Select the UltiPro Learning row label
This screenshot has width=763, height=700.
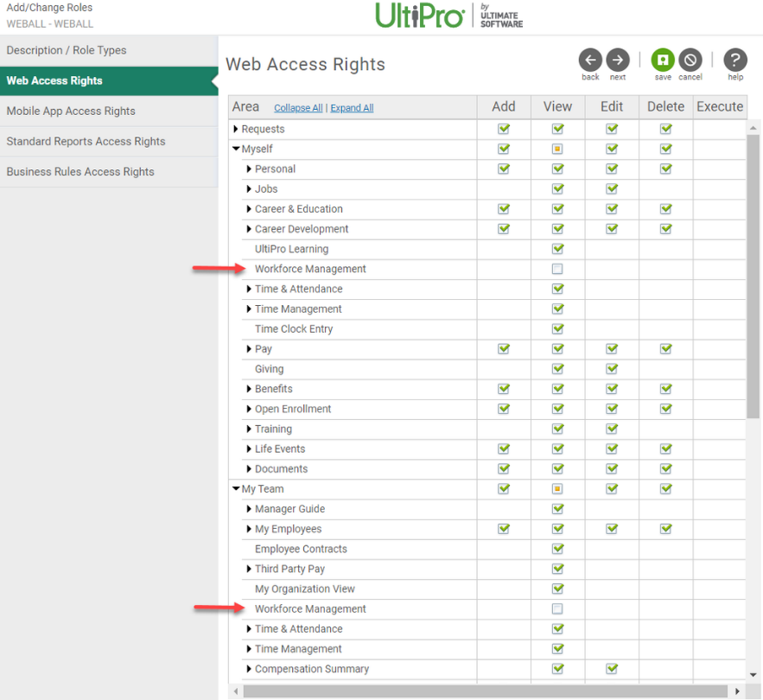pos(291,249)
